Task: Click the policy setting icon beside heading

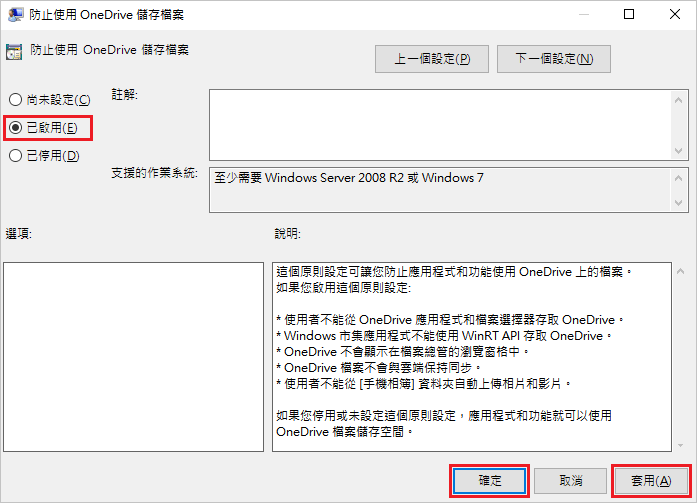Action: [x=14, y=52]
